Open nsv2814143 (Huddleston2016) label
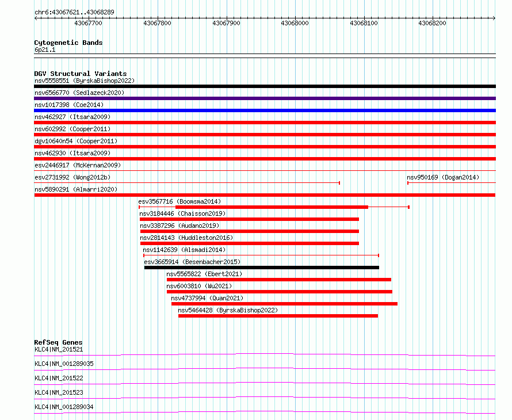 pos(186,238)
